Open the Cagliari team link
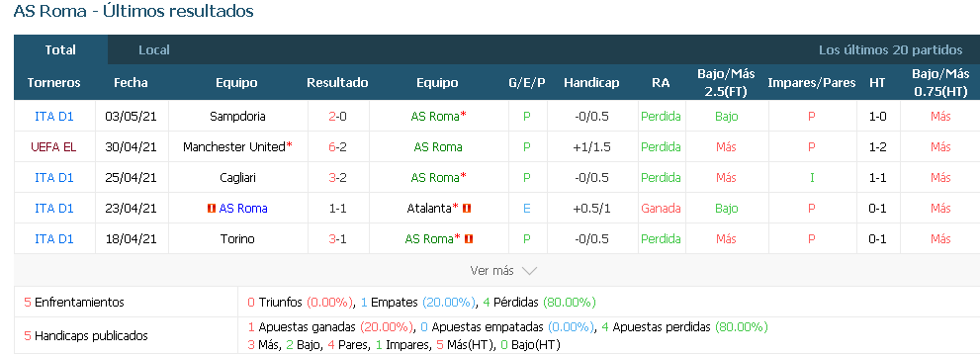This screenshot has height=356, width=980. pyautogui.click(x=237, y=177)
